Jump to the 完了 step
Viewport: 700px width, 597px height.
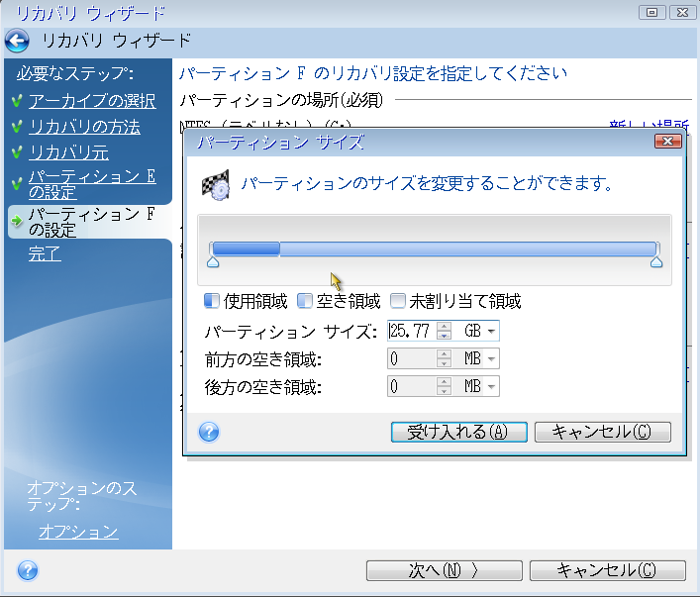coord(45,253)
